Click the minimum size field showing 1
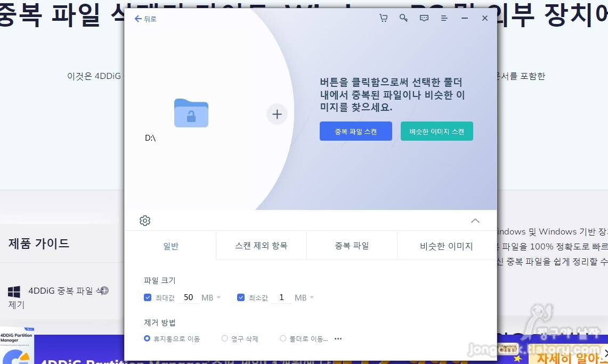 pyautogui.click(x=281, y=297)
